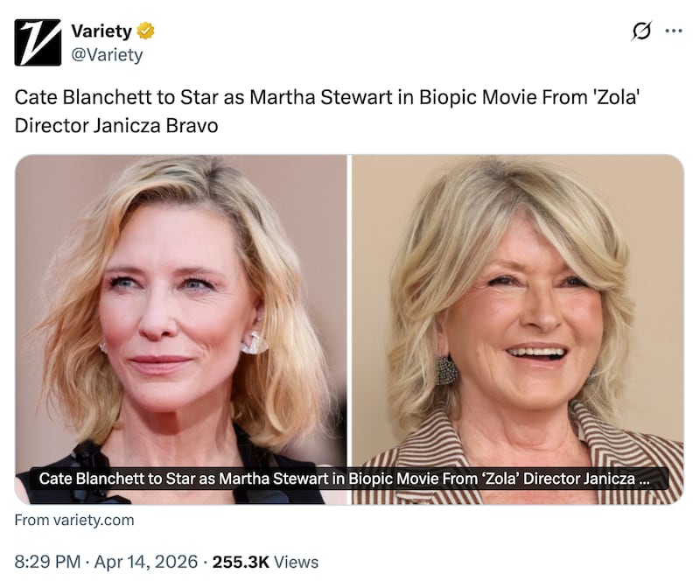Click the black top in left photo
Image resolution: width=700 pixels, height=588 pixels.
point(262,455)
